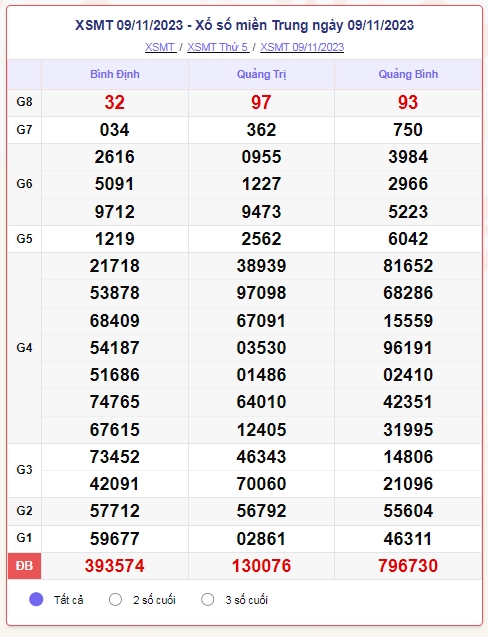Click the G4 row label
The width and height of the screenshot is (488, 637).
24,348
